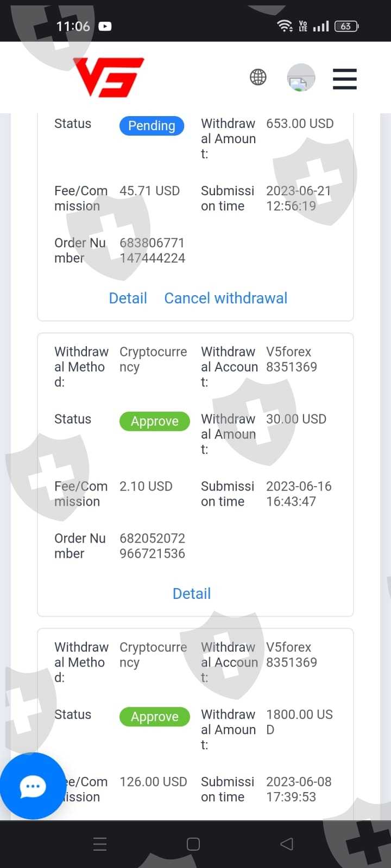Screen dimensions: 391x868
Task: Open the hamburger menu
Action: pos(345,79)
